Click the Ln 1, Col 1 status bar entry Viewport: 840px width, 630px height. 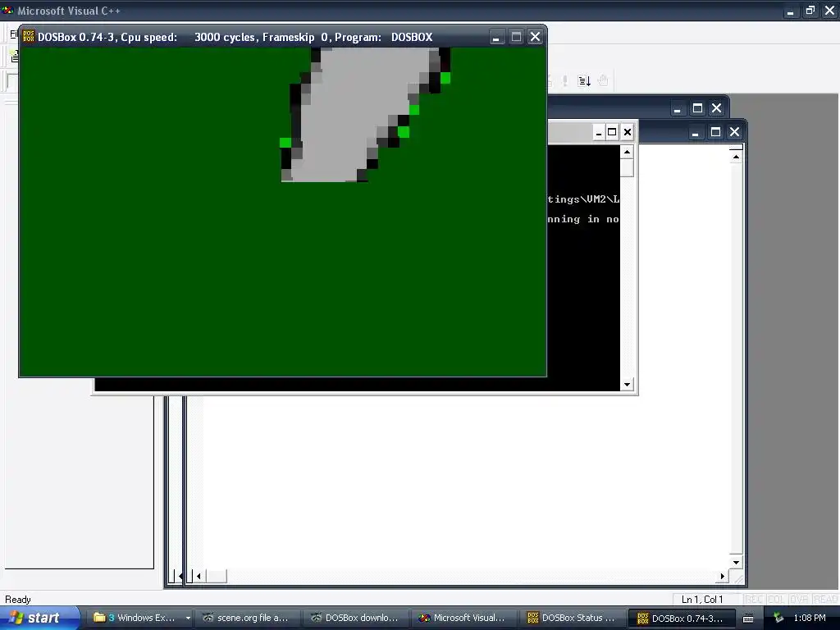click(x=702, y=600)
